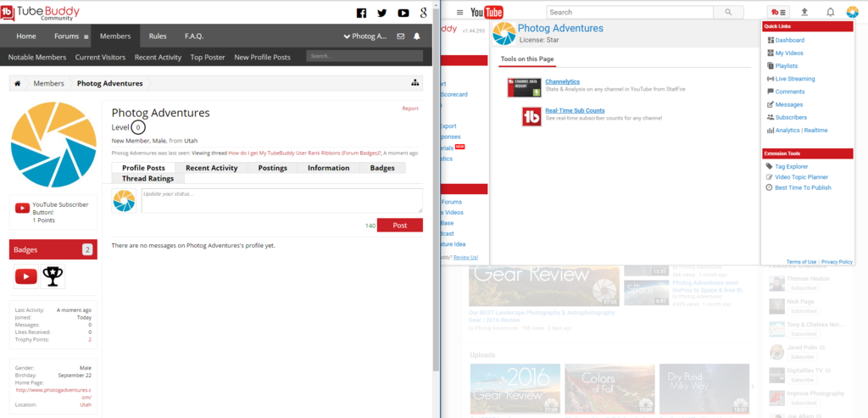Click the large Photog Adventures profile avatar
This screenshot has height=418, width=868.
pos(53,144)
